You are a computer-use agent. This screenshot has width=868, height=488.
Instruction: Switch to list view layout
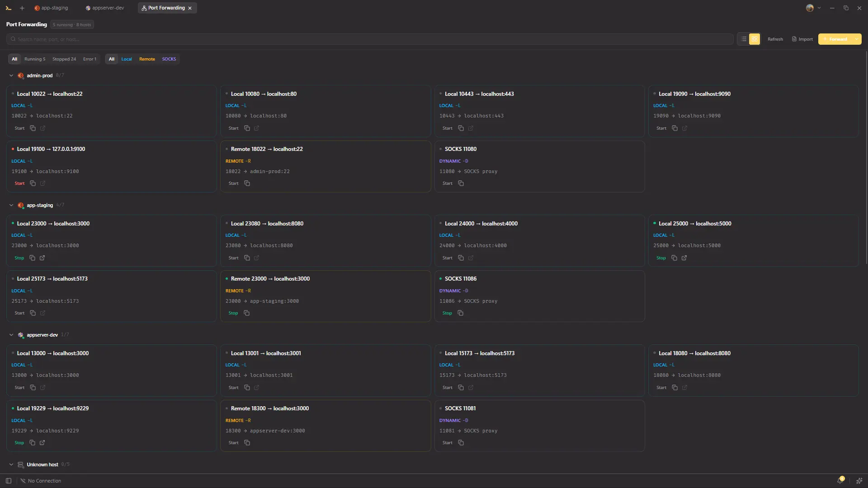click(744, 39)
